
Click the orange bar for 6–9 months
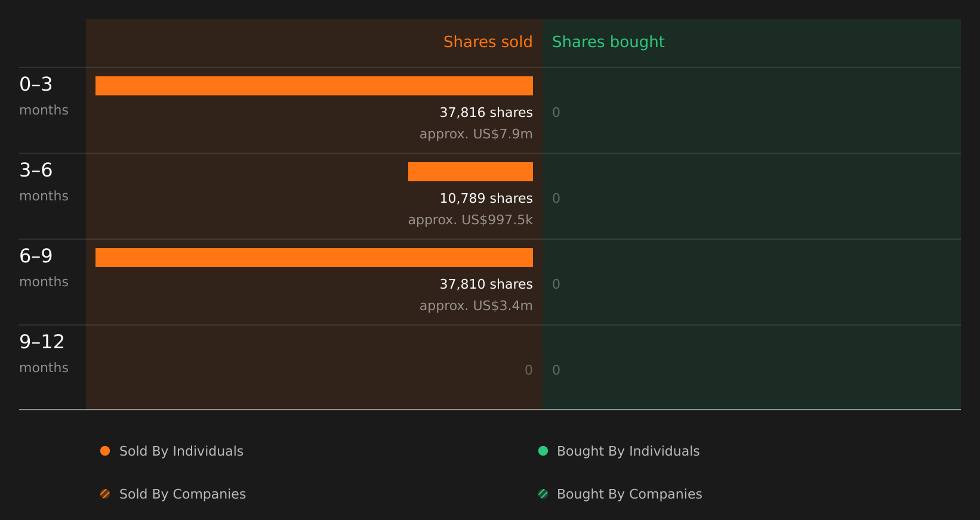coord(314,258)
